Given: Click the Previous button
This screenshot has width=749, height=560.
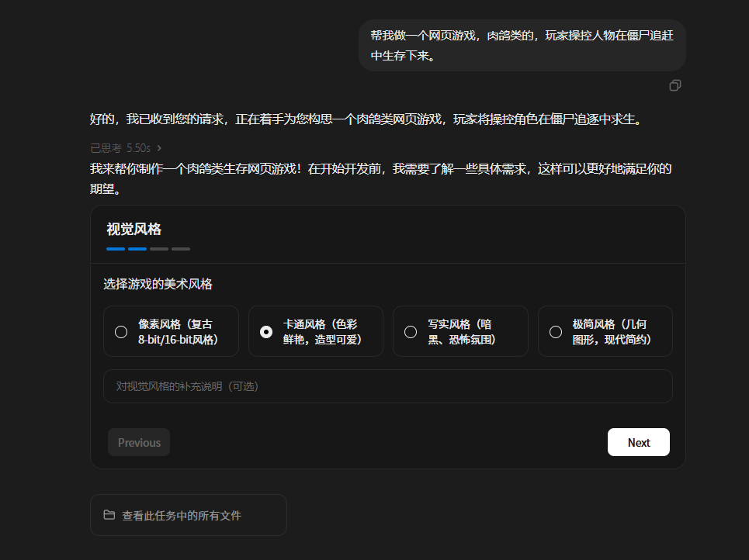Looking at the screenshot, I should (x=138, y=442).
